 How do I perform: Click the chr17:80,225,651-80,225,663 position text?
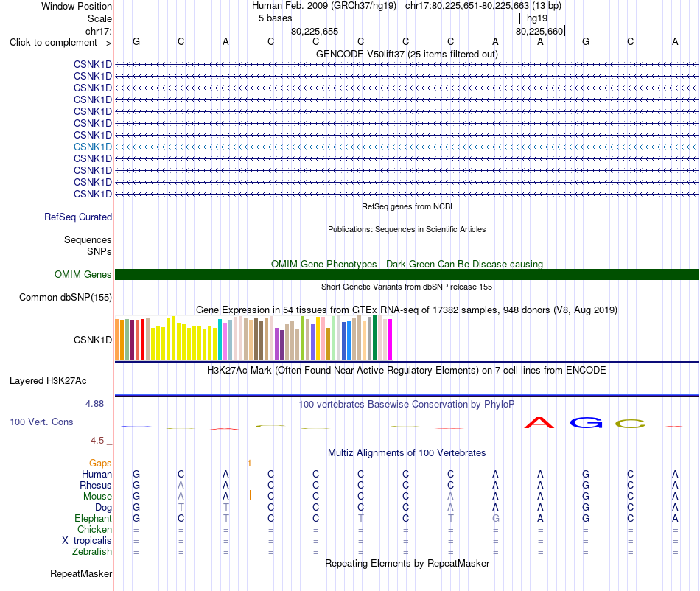(x=483, y=6)
